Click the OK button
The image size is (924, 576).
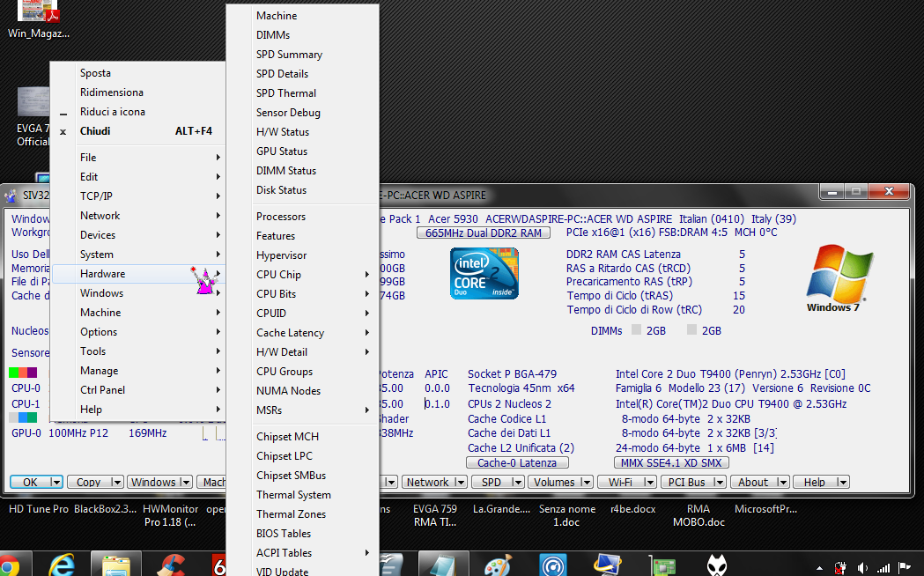pyautogui.click(x=30, y=483)
